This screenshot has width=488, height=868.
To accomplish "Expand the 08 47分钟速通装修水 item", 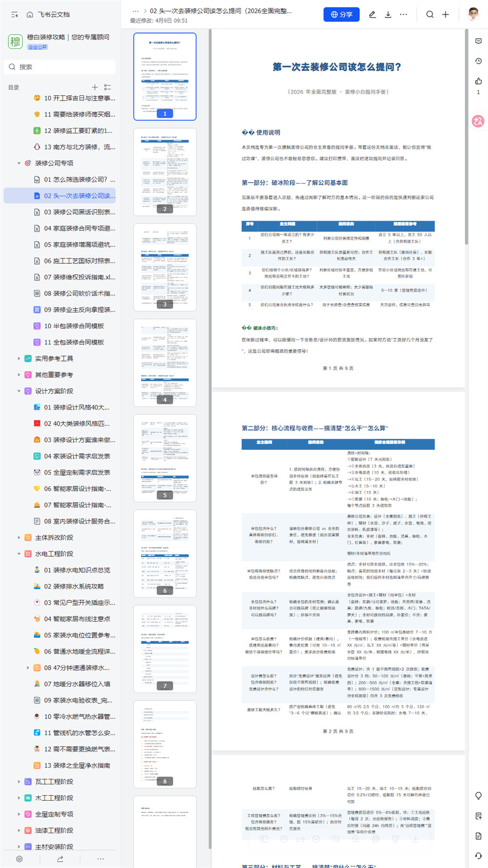I will (x=28, y=668).
